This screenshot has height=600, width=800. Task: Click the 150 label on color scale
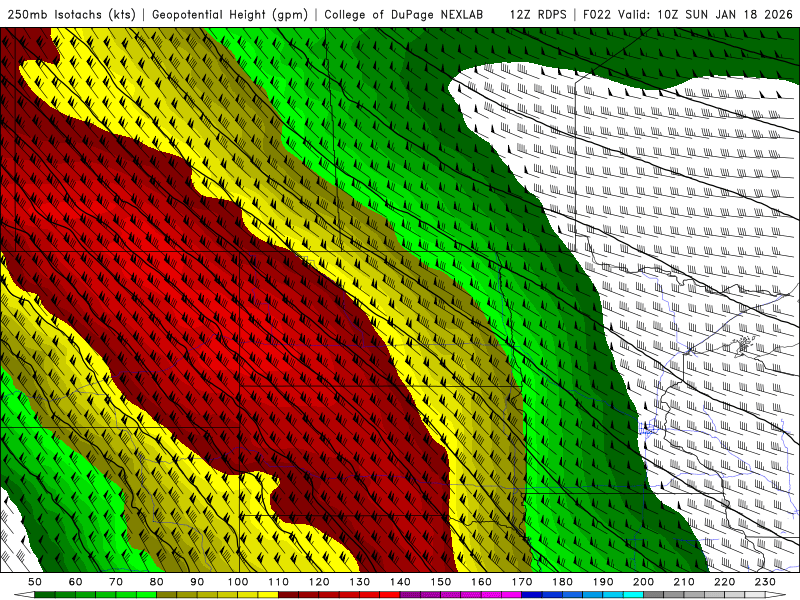click(441, 582)
